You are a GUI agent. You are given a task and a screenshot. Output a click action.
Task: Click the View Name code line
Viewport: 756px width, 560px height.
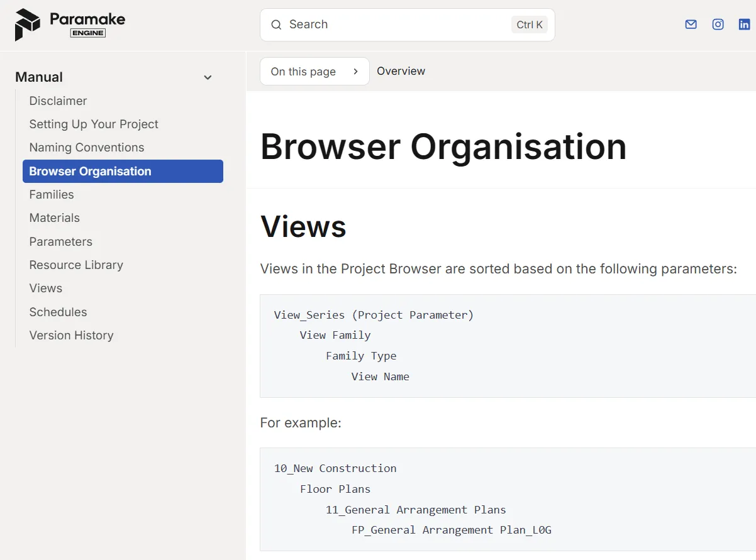[381, 377]
